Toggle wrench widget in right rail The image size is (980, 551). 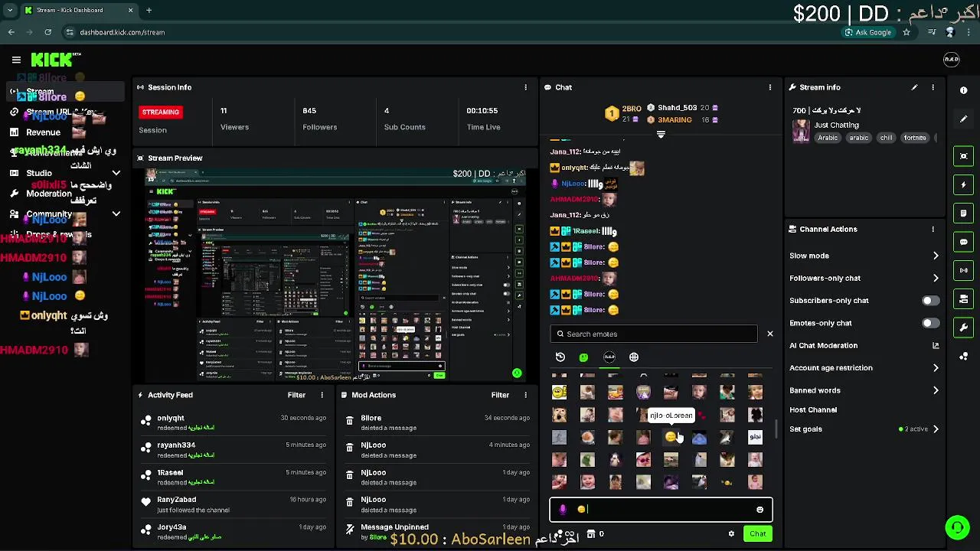coord(963,328)
